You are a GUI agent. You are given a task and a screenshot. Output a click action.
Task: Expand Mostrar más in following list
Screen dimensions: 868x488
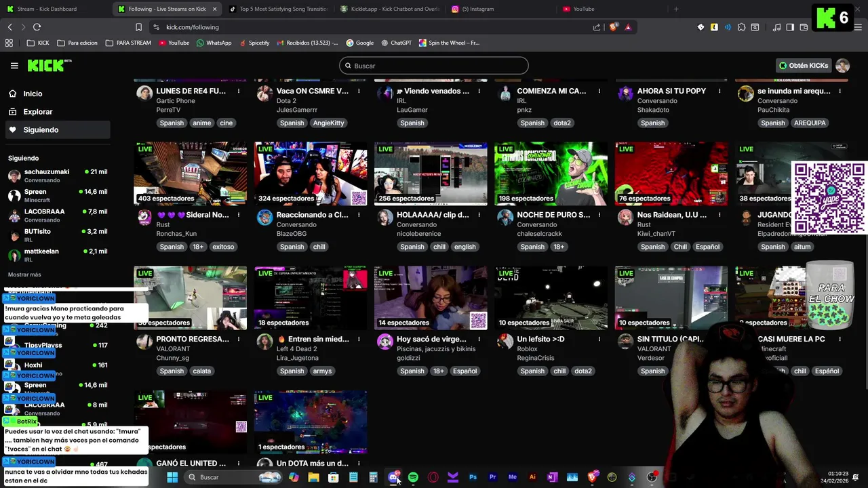point(24,274)
